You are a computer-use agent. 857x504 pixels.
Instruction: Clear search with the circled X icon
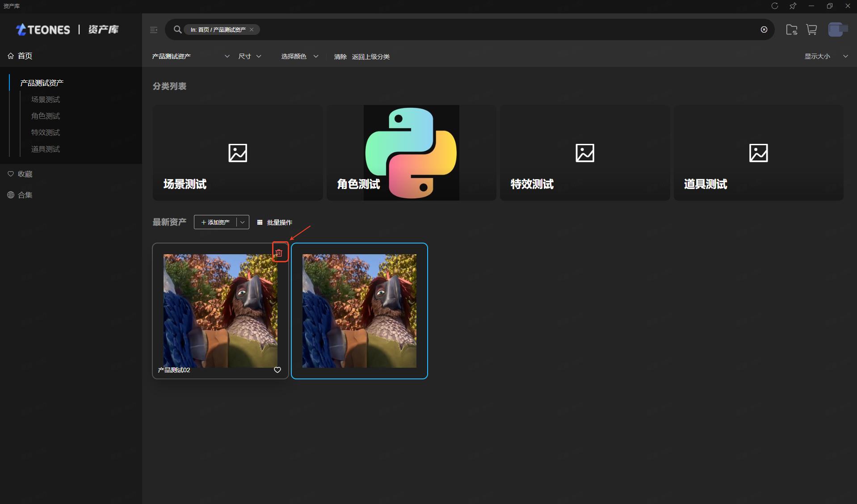coord(764,29)
